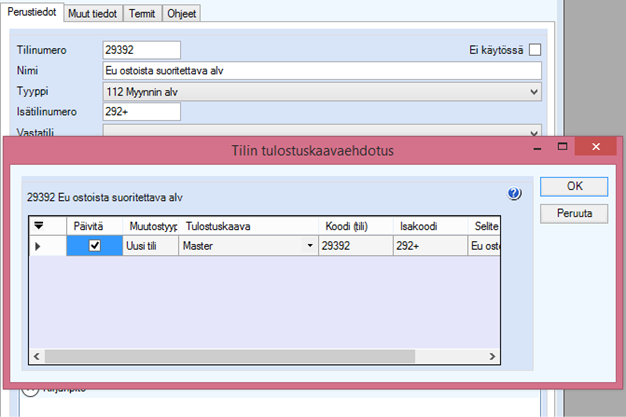This screenshot has height=417, width=626.
Task: Go to the Ohjeet tab
Action: point(181,14)
